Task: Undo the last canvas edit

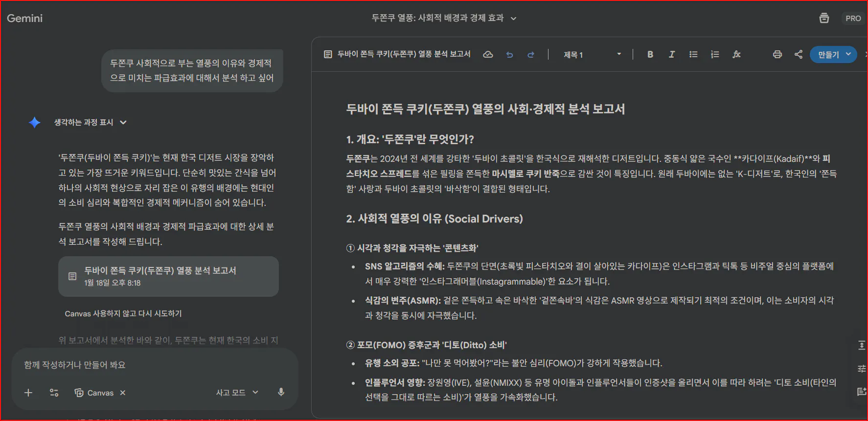Action: click(509, 55)
